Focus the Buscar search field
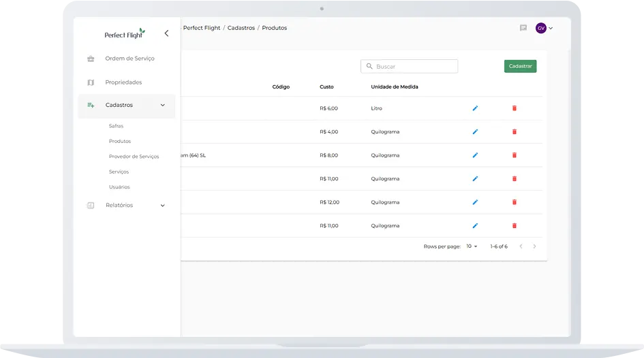644x358 pixels. pyautogui.click(x=409, y=66)
